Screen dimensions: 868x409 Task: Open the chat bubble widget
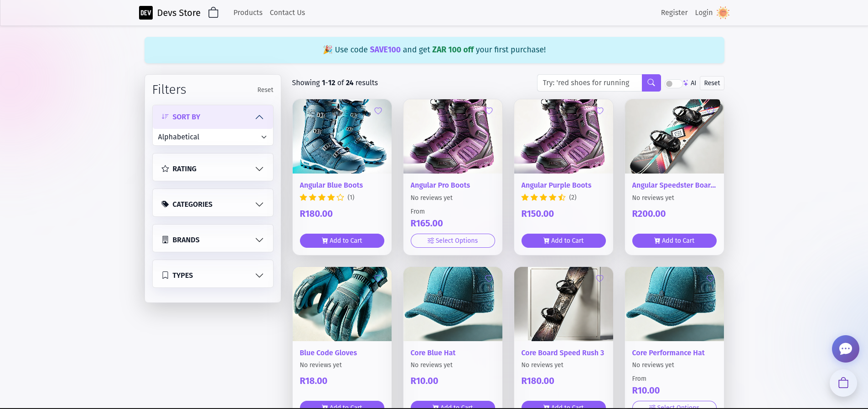(x=845, y=349)
